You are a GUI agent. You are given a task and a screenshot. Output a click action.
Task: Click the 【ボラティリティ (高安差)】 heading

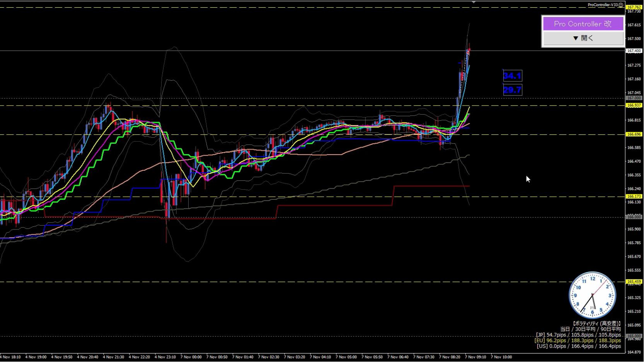(x=596, y=324)
